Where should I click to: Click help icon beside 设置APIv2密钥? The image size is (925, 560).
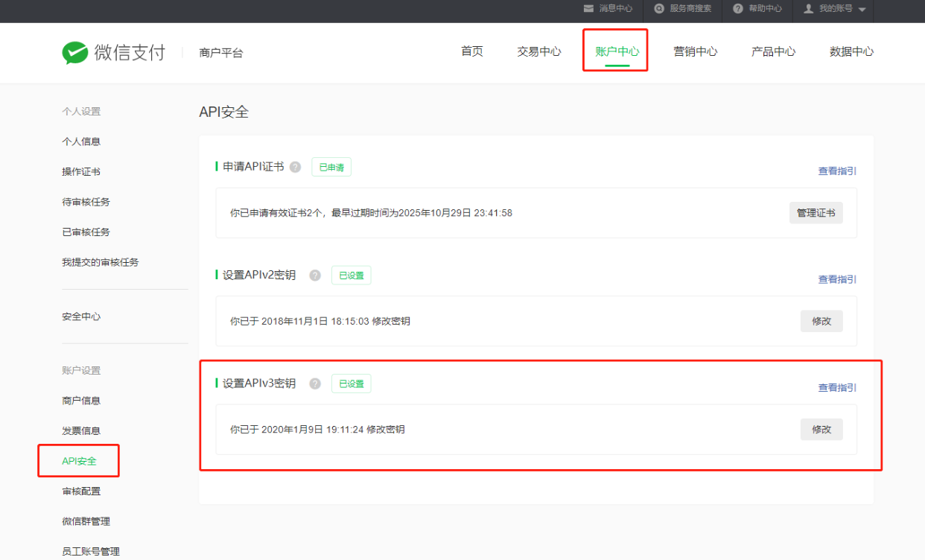click(x=315, y=276)
